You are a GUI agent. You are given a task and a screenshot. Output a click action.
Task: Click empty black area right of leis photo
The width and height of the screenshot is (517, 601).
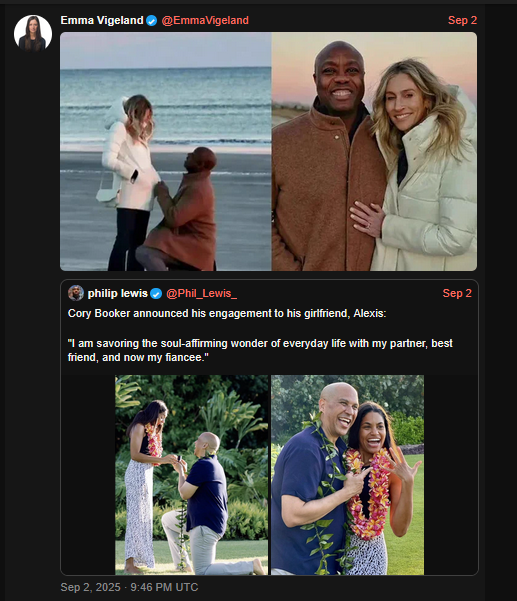click(x=451, y=475)
